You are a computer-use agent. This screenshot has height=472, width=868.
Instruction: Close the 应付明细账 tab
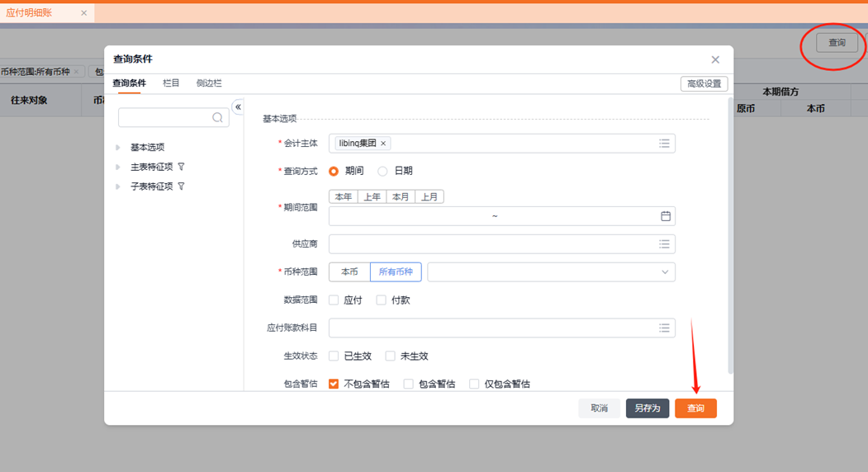[83, 12]
